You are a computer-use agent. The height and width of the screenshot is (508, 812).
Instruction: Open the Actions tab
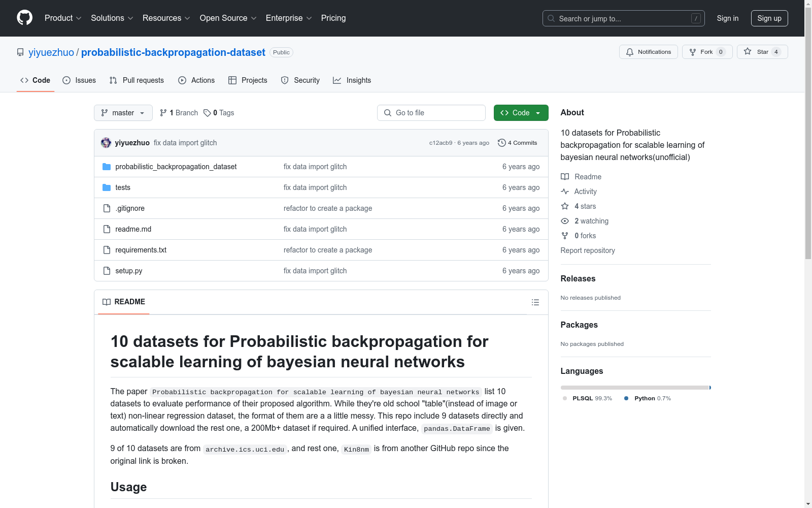click(196, 80)
